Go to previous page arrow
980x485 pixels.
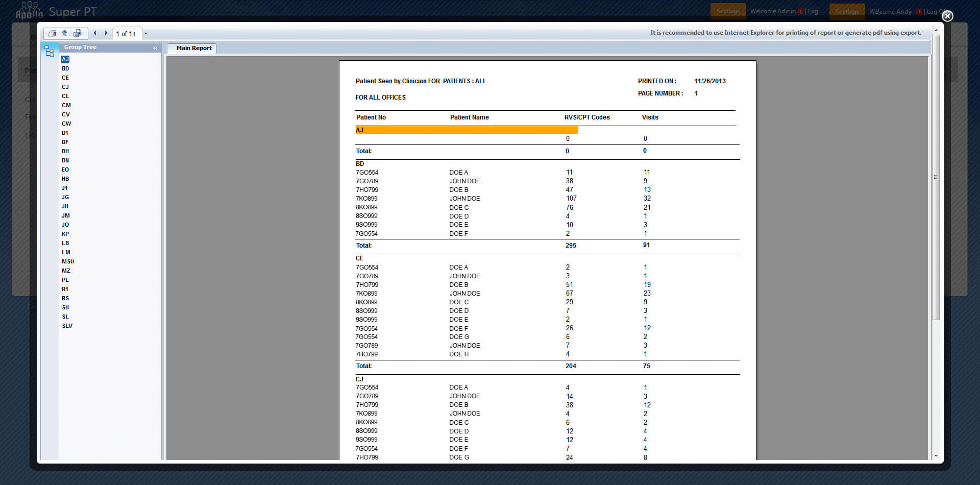coord(95,33)
